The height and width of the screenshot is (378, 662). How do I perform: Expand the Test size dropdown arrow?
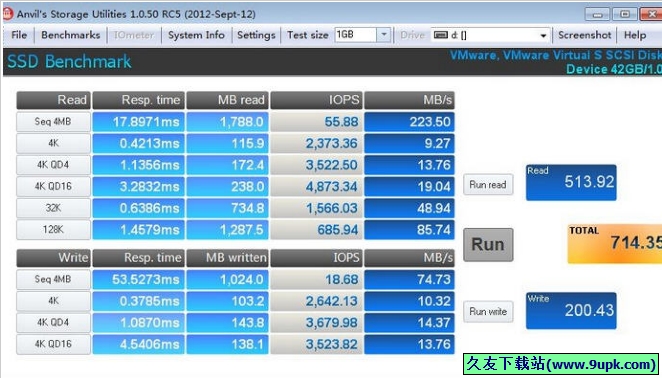coord(383,35)
